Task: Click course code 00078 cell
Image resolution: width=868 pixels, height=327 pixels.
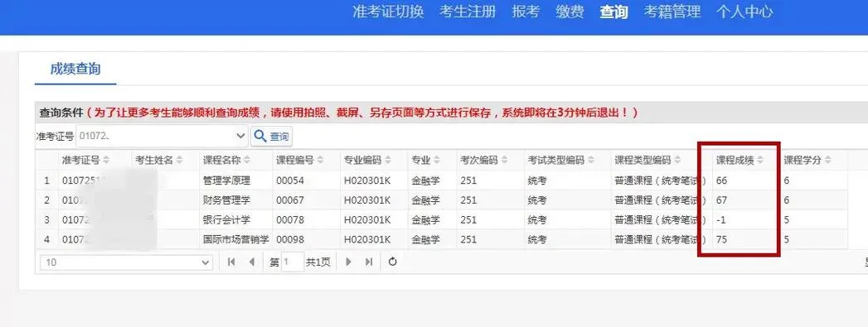Action: 306,220
